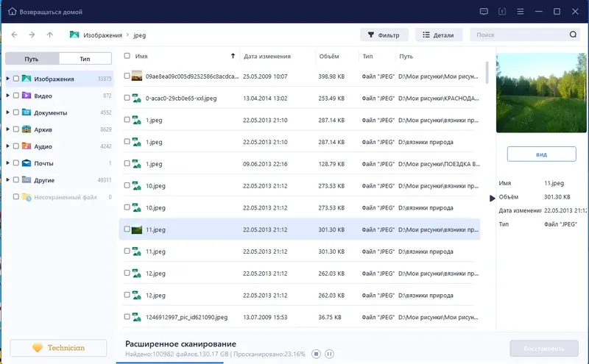Image resolution: width=589 pixels, height=364 pixels.
Task: Expand the Документы tree node
Action: point(7,113)
